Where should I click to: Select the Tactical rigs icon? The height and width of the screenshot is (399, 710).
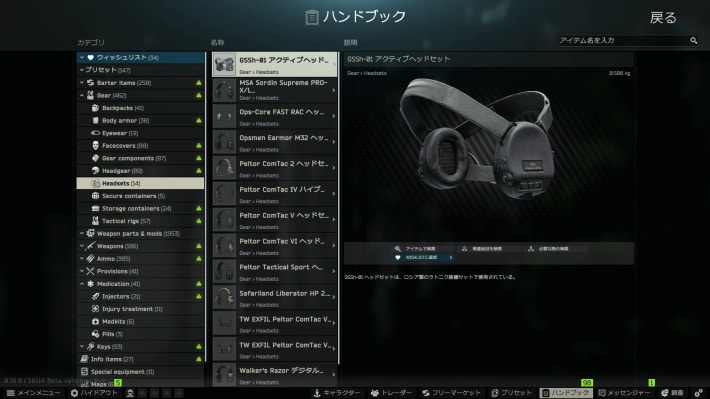(95, 221)
